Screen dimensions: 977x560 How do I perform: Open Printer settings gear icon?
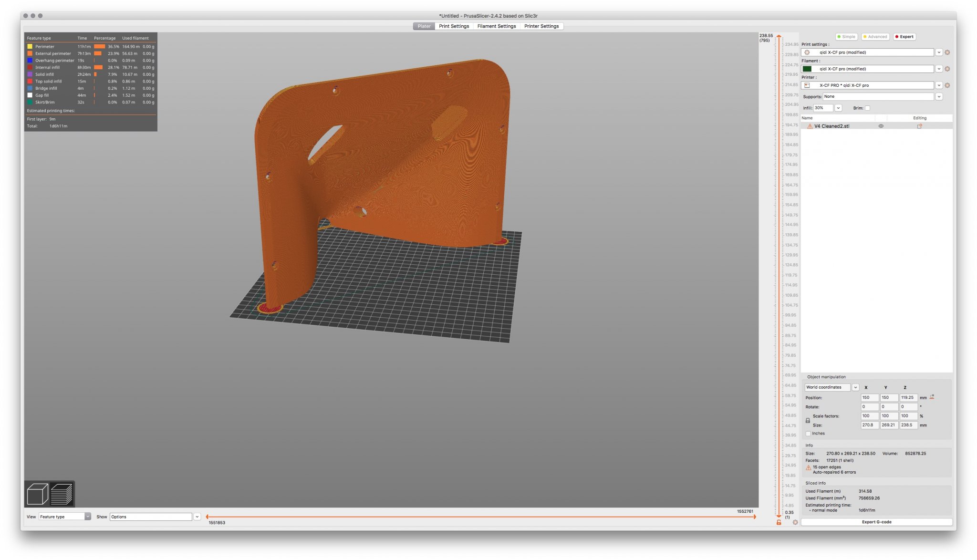[x=947, y=85]
